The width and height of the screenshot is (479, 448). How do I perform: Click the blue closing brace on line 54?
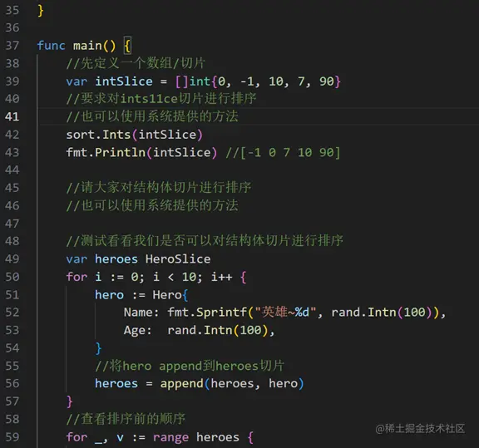click(x=98, y=348)
